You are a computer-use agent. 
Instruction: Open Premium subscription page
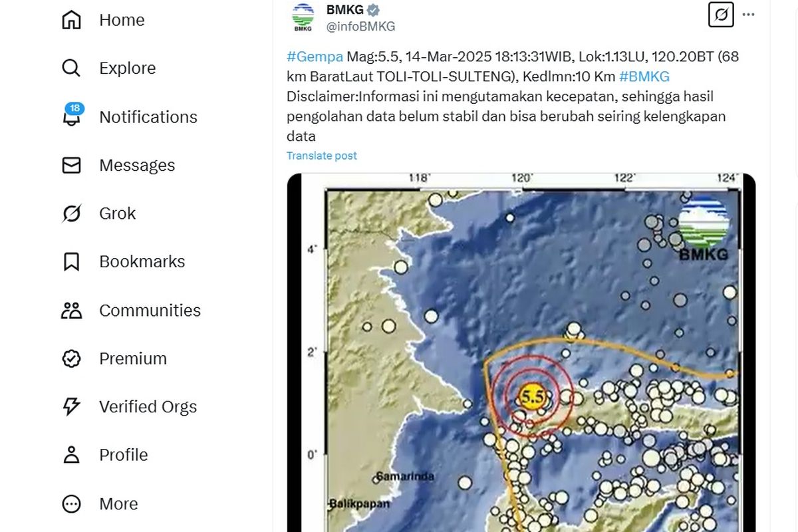click(132, 358)
